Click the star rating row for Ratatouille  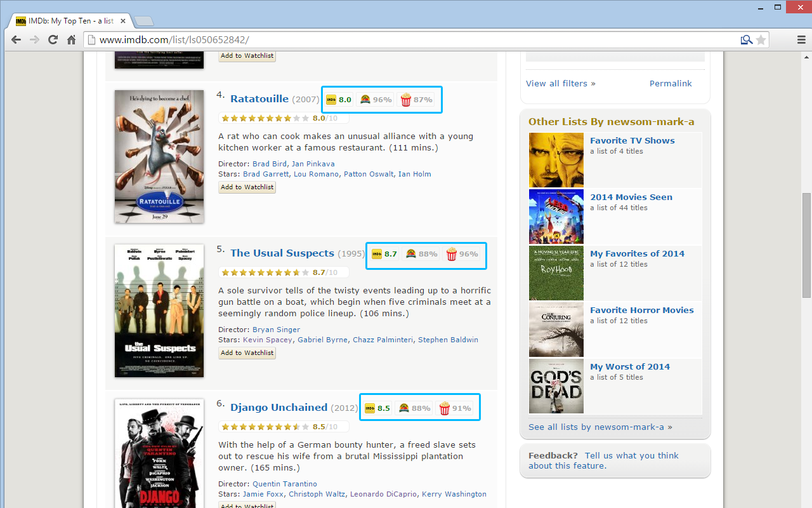coord(283,118)
